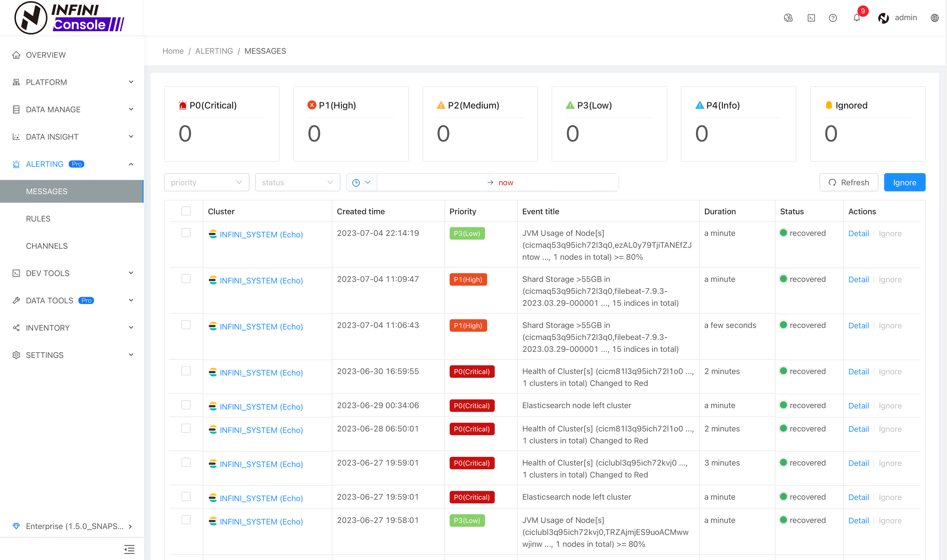This screenshot has width=947, height=560.
Task: Click the P2(Medium) orange warning icon
Action: 441,105
